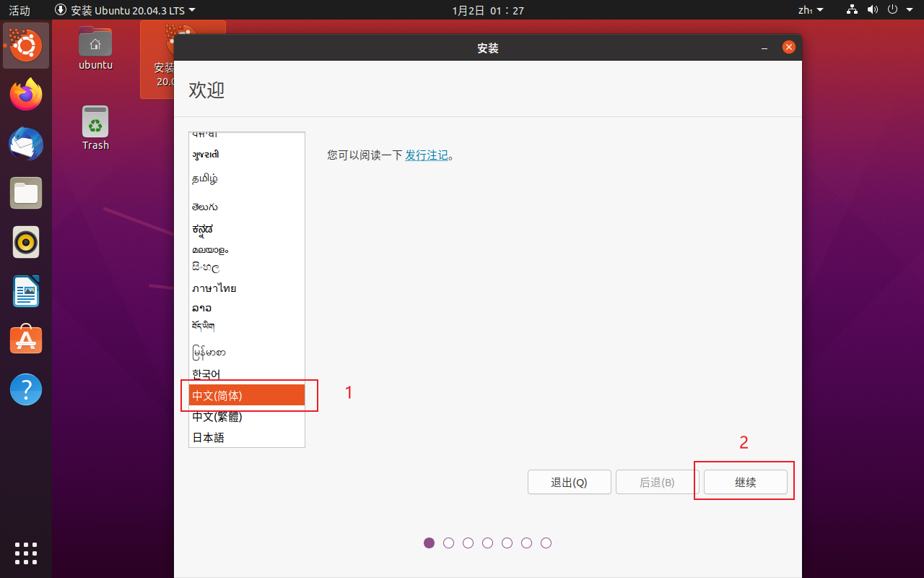Minimize the 安装 installer window
924x578 pixels.
pyautogui.click(x=764, y=48)
